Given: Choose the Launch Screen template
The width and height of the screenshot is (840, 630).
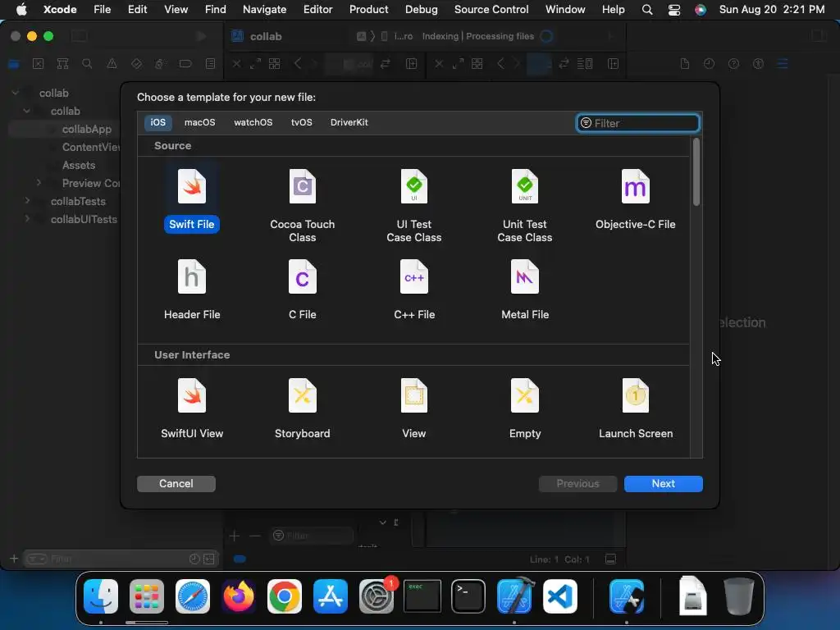Looking at the screenshot, I should pyautogui.click(x=636, y=409).
